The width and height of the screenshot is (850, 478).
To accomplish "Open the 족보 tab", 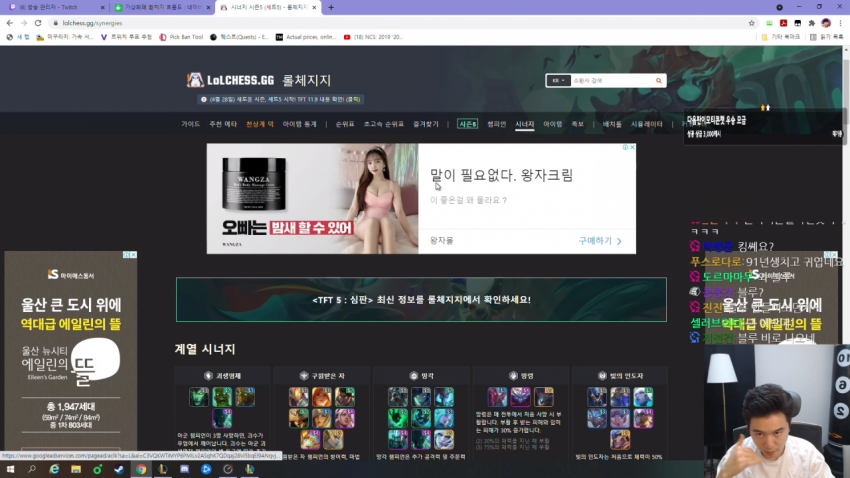I will [577, 124].
